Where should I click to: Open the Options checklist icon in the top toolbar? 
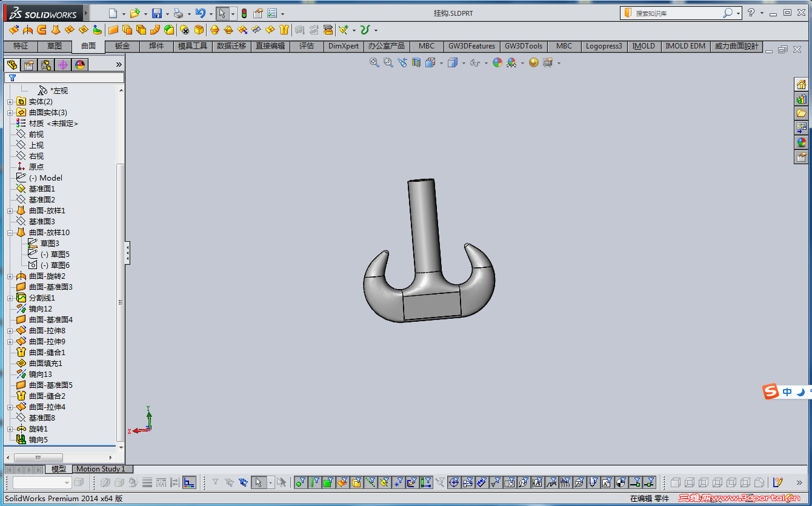[272, 13]
